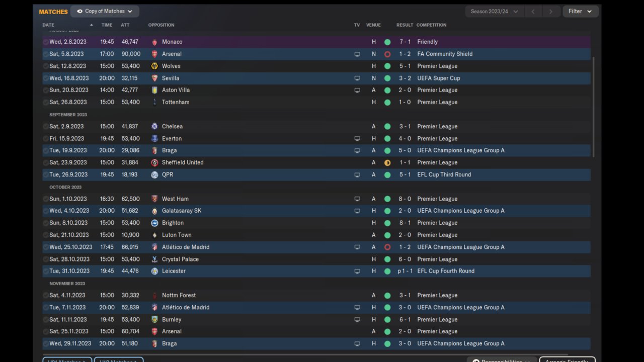Click the TV broadcast icon for the Everton match

tap(357, 138)
